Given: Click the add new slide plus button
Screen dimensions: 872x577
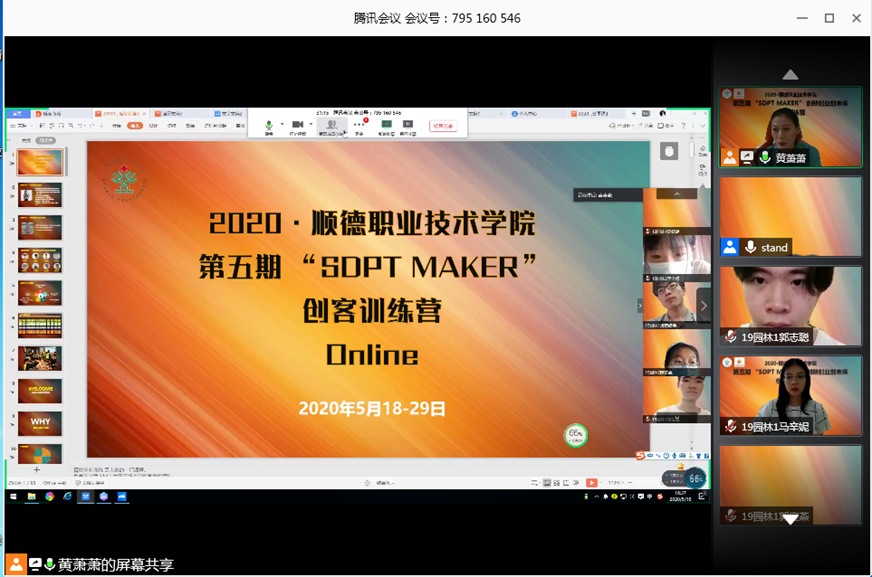Looking at the screenshot, I should 37,469.
